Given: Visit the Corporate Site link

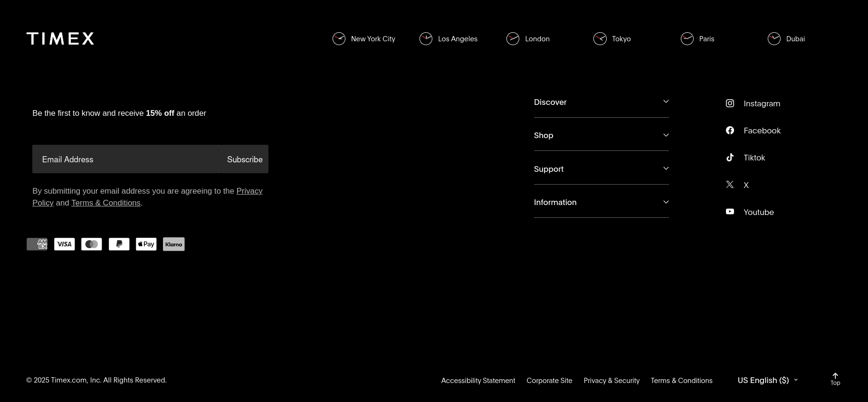Looking at the screenshot, I should point(549,381).
